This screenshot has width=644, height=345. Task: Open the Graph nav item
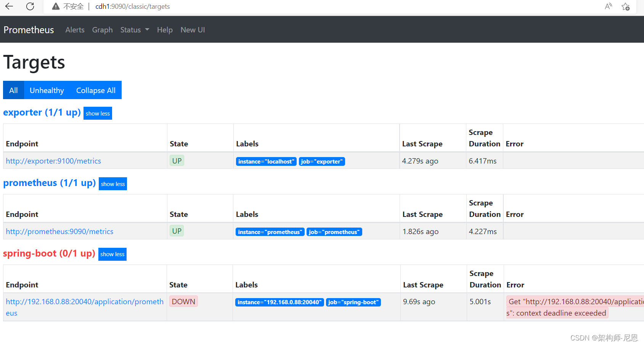tap(102, 30)
